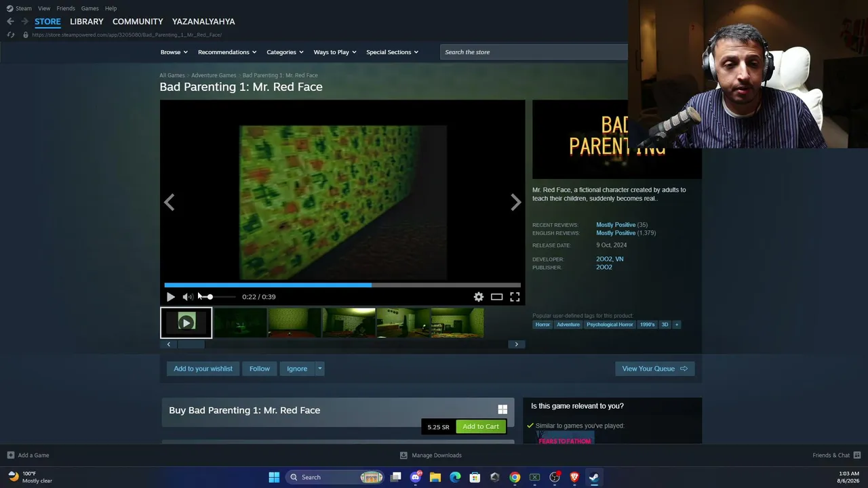Click the Psychological Horror tag
This screenshot has width=868, height=488.
pyautogui.click(x=610, y=325)
